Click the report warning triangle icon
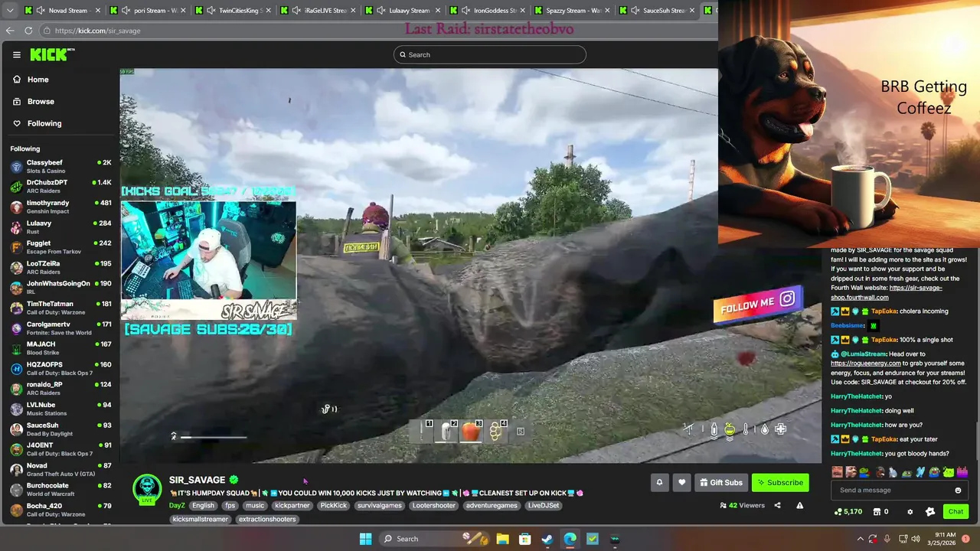This screenshot has width=980, height=551. click(800, 505)
